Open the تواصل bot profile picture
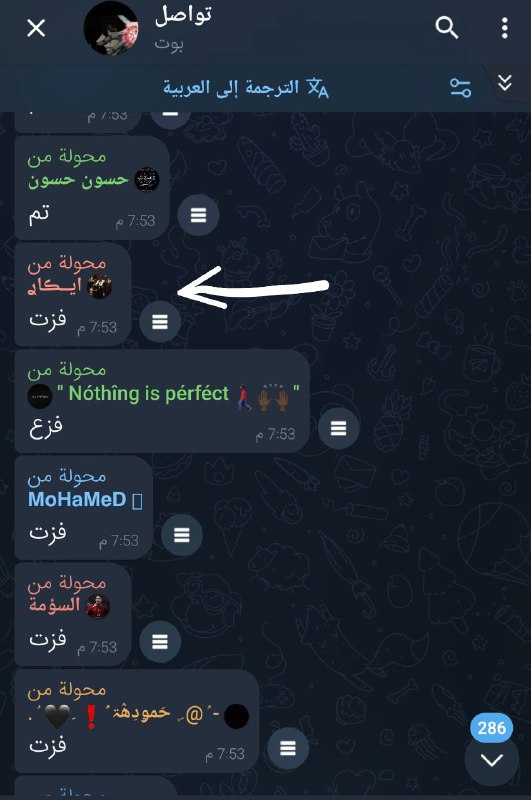The height and width of the screenshot is (800, 531). point(111,28)
